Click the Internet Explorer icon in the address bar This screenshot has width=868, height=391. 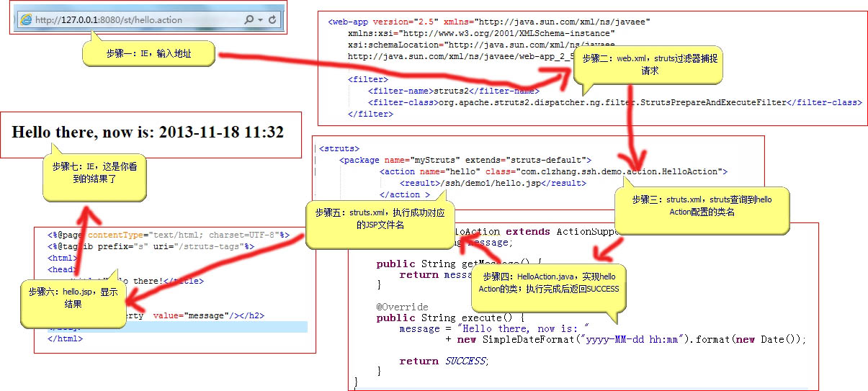(26, 20)
